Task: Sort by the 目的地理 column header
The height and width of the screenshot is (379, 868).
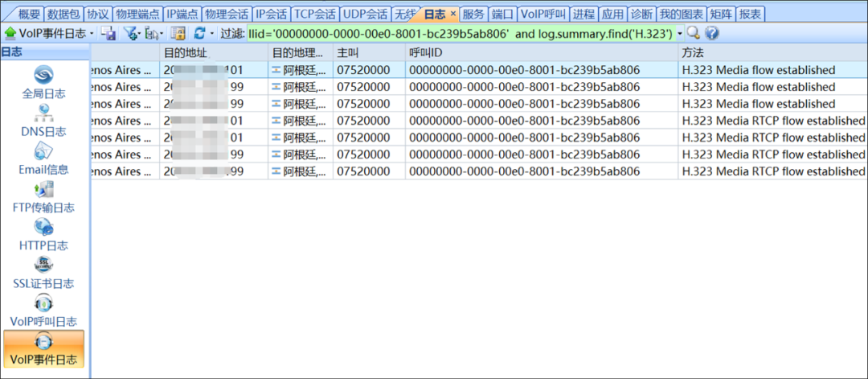Action: point(301,53)
